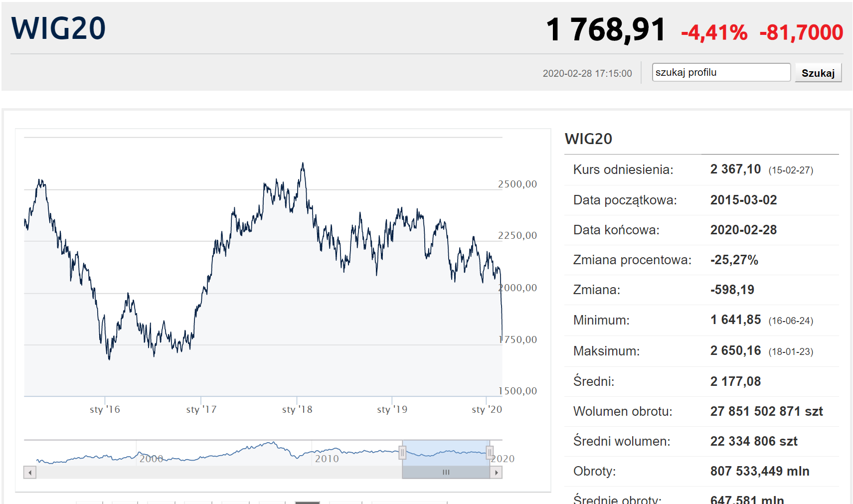The image size is (853, 504).
Task: Click the 'Wolumen obrotu:' label
Action: [x=623, y=411]
